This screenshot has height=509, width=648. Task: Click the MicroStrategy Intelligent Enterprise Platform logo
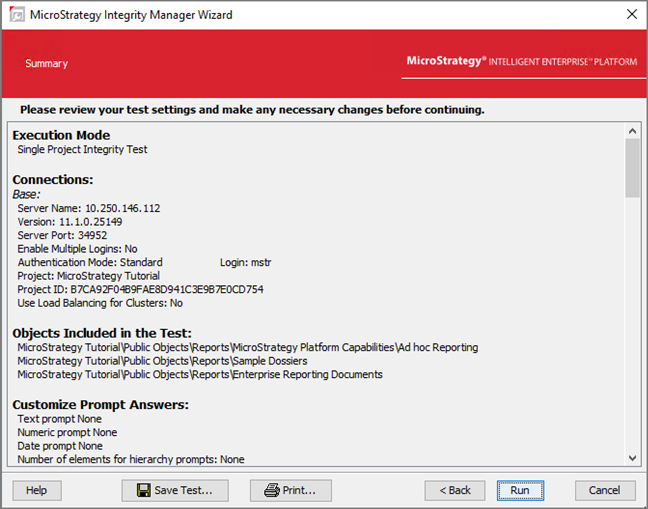(521, 62)
